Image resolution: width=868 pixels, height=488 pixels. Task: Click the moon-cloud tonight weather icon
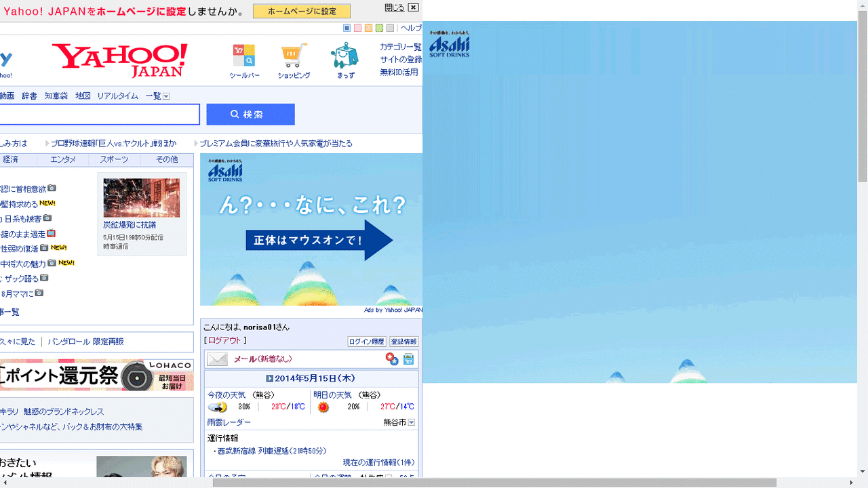click(218, 407)
